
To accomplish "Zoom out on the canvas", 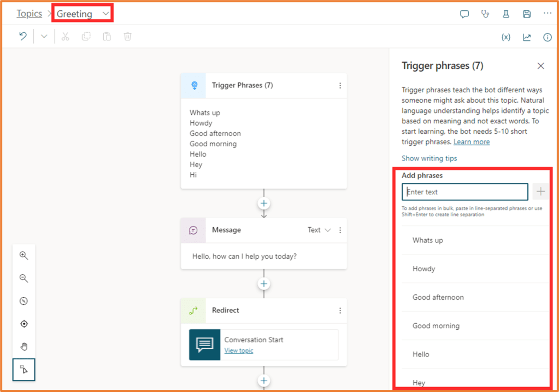I will tap(24, 278).
